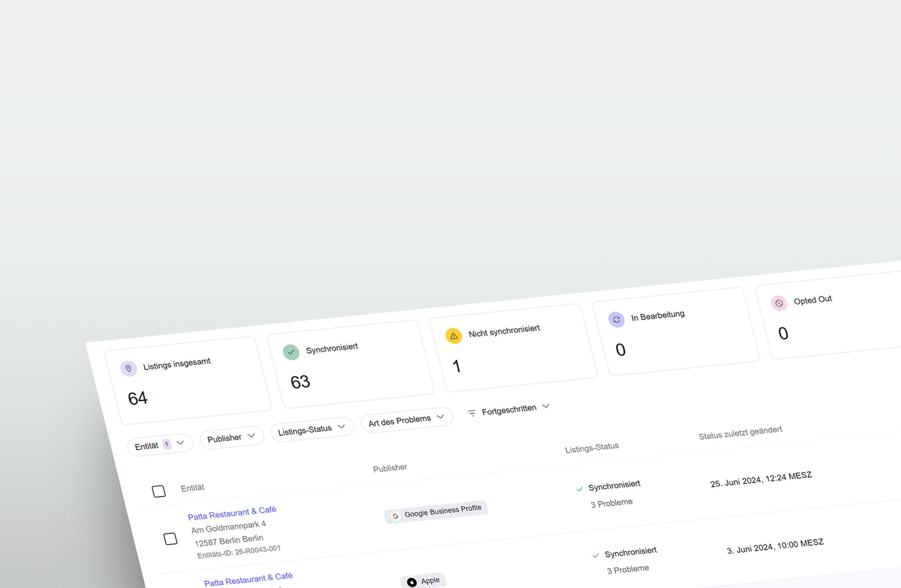Click the yellow Nicht synchronisiert warning icon
Image resolution: width=901 pixels, height=588 pixels.
coord(454,336)
